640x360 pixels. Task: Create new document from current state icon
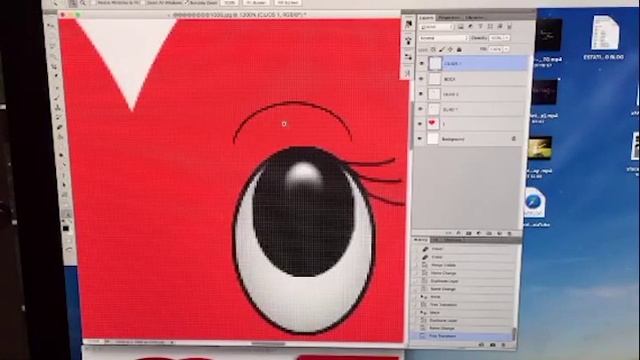tap(482, 345)
